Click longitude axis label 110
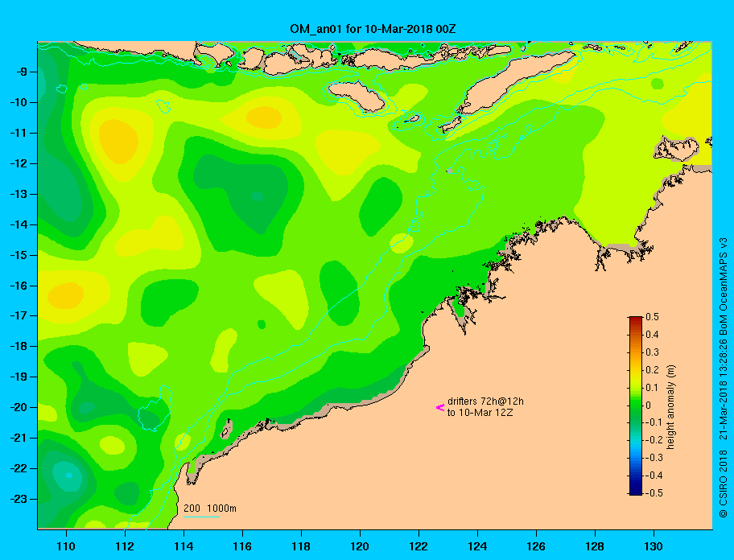 point(66,546)
